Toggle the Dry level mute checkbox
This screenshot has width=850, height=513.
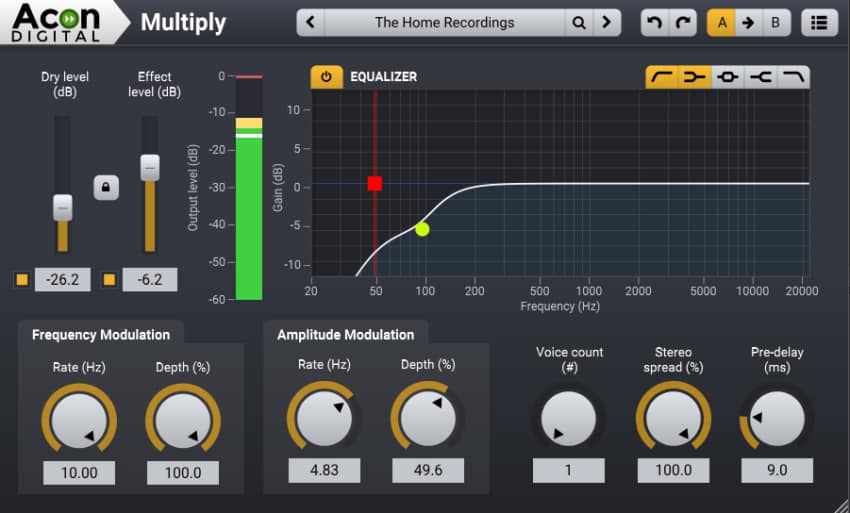point(22,280)
